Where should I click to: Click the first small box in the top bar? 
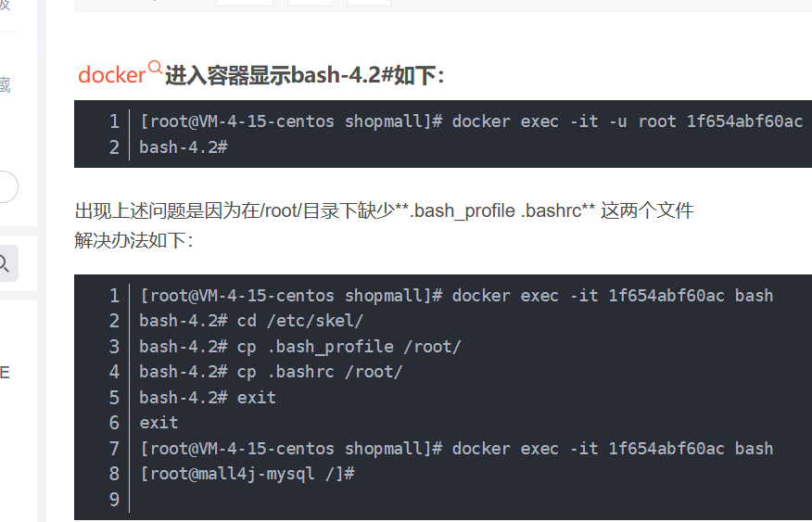[245, 3]
